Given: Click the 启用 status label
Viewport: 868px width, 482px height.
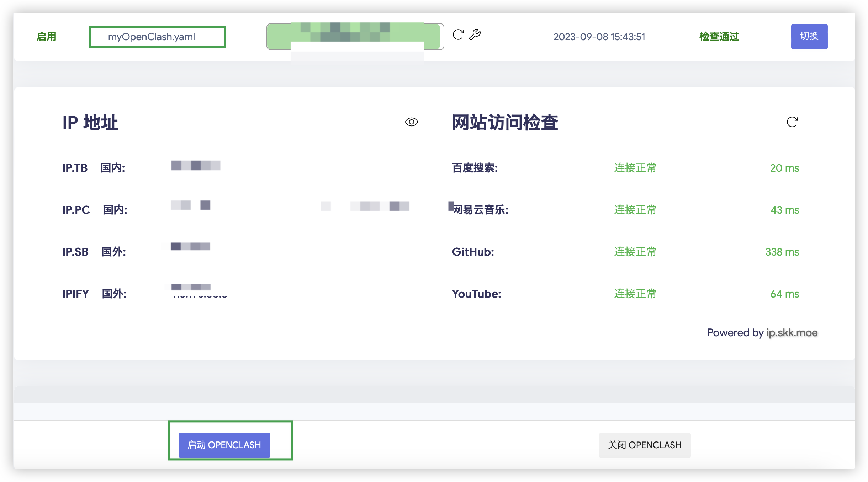Looking at the screenshot, I should click(47, 37).
